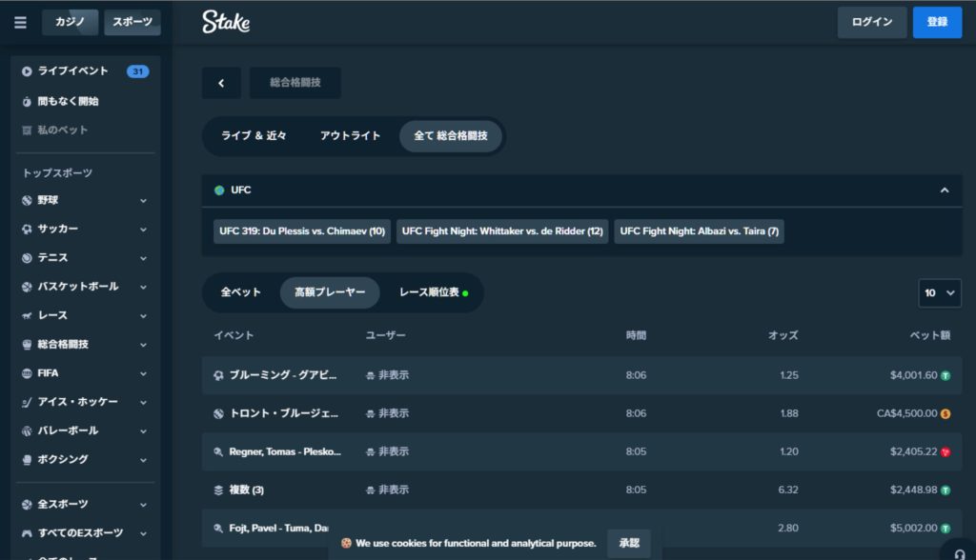Accept cookies with the 承認 button
976x560 pixels.
[x=629, y=543]
